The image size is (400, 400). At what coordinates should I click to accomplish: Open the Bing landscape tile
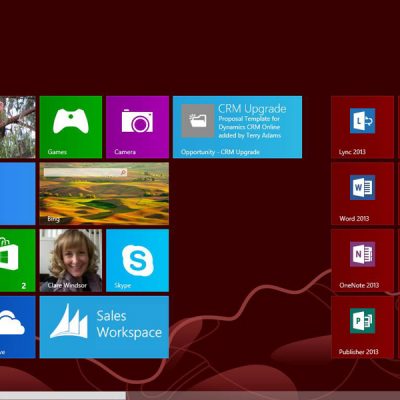click(104, 194)
